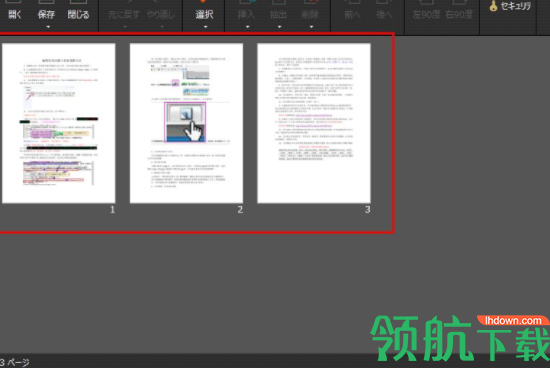Expand the 削除 dropdown arrow
550x368 pixels.
point(311,27)
